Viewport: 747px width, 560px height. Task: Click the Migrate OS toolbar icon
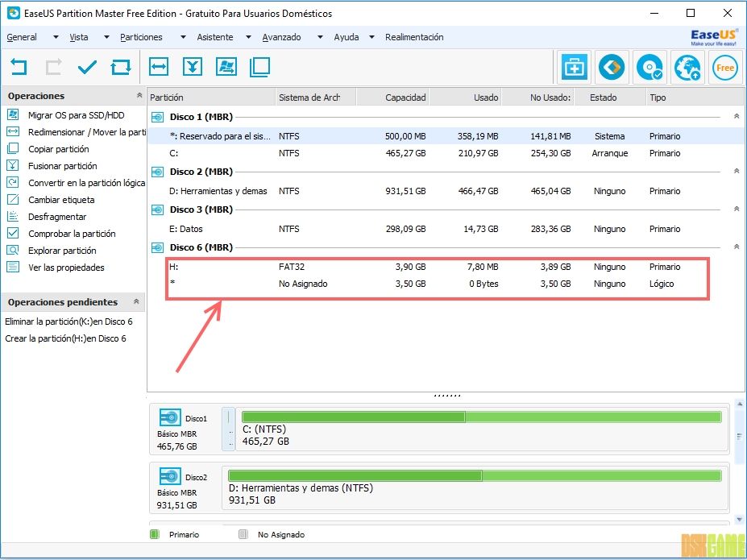click(x=226, y=67)
